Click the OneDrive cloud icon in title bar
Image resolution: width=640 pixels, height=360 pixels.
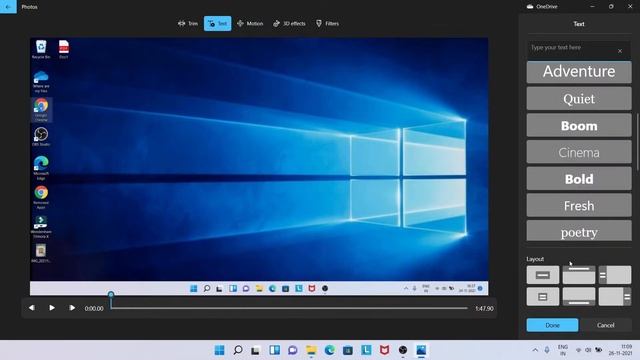pos(530,7)
